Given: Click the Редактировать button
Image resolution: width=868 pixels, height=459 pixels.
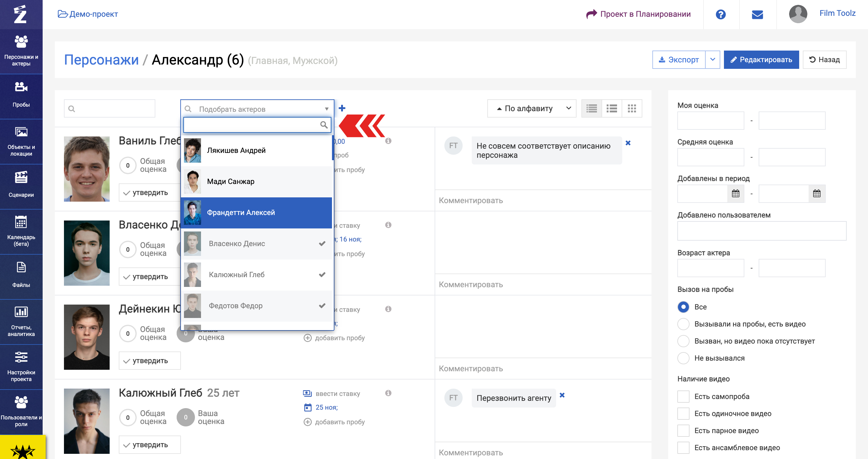Looking at the screenshot, I should (761, 60).
